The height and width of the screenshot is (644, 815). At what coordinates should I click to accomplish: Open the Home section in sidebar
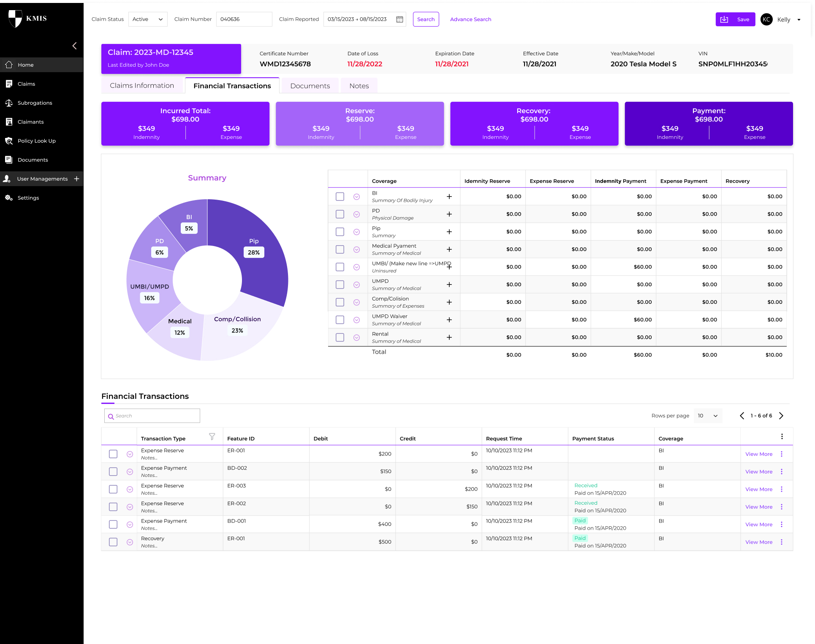[x=26, y=65]
